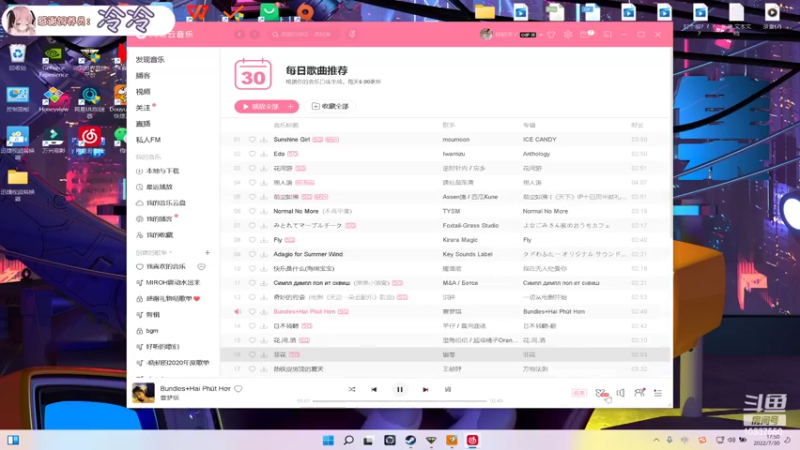Open the skin theme shirt icon
Image resolution: width=800 pixels, height=450 pixels.
point(551,35)
